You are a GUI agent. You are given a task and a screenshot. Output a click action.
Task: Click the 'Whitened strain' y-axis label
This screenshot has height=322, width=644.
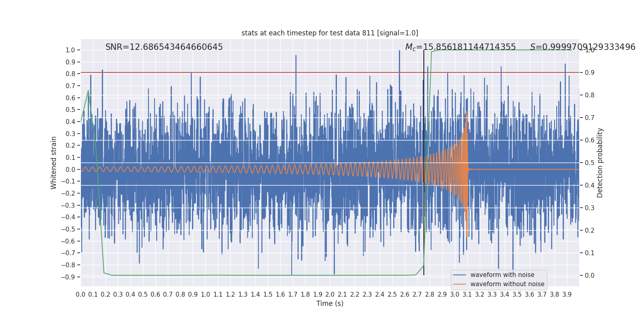[54, 163]
